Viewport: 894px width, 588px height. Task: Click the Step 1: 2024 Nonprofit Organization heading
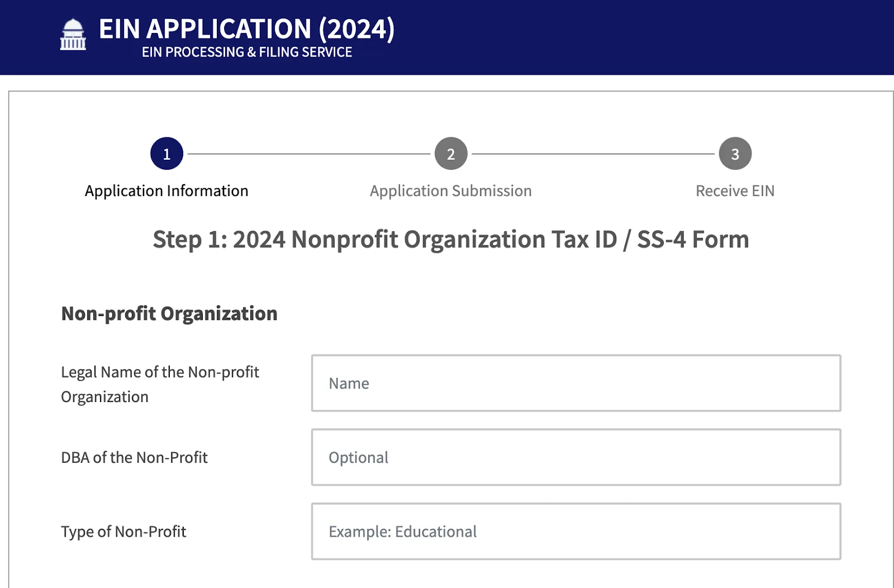coord(450,240)
